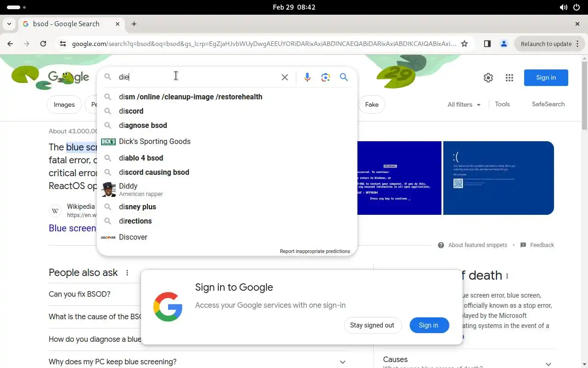Image resolution: width=588 pixels, height=368 pixels.
Task: Pick the discord suggestion
Action: click(227, 111)
